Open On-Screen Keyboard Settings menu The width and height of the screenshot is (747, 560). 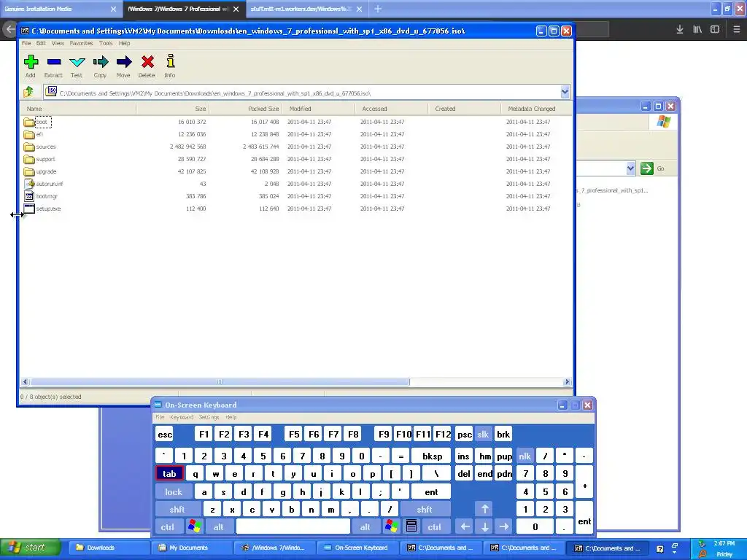click(x=209, y=417)
